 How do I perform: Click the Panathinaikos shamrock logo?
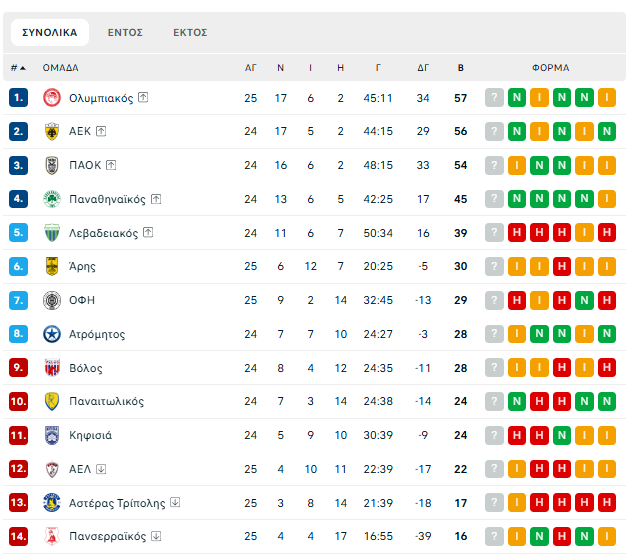click(x=52, y=199)
